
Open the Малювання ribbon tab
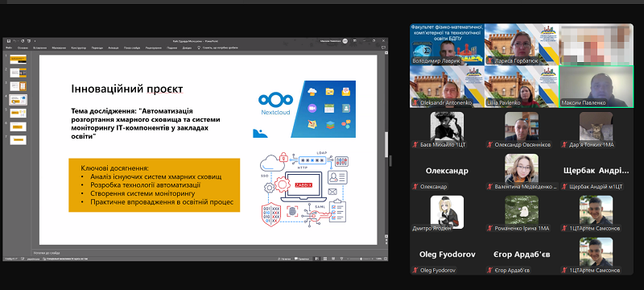tap(59, 48)
